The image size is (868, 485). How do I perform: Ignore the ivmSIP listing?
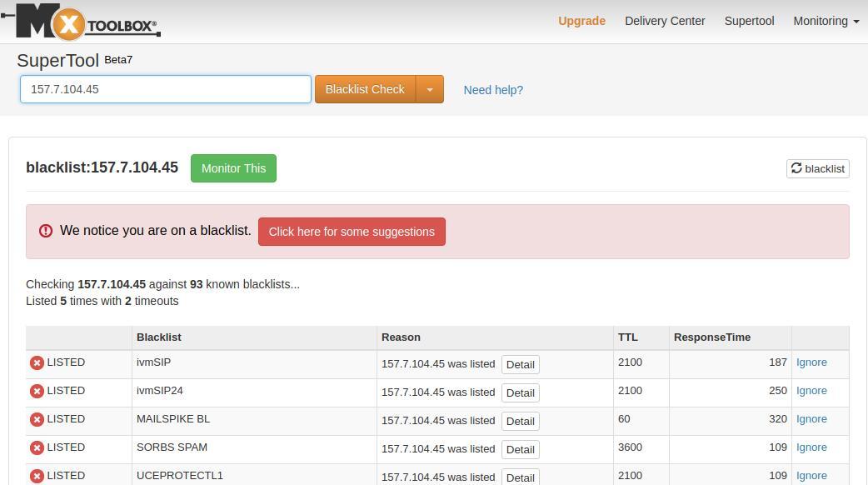811,362
